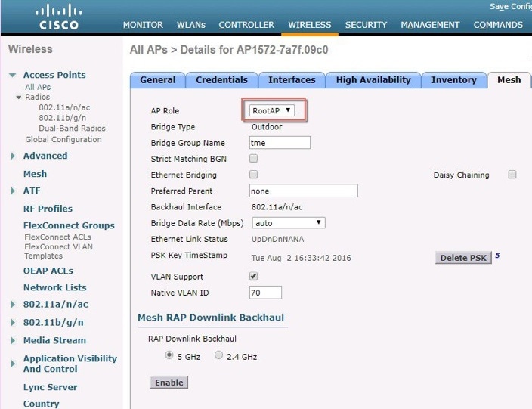Screen dimensions: 532x409
Task: Expand the Advanced sidebar section
Action: click(13, 156)
